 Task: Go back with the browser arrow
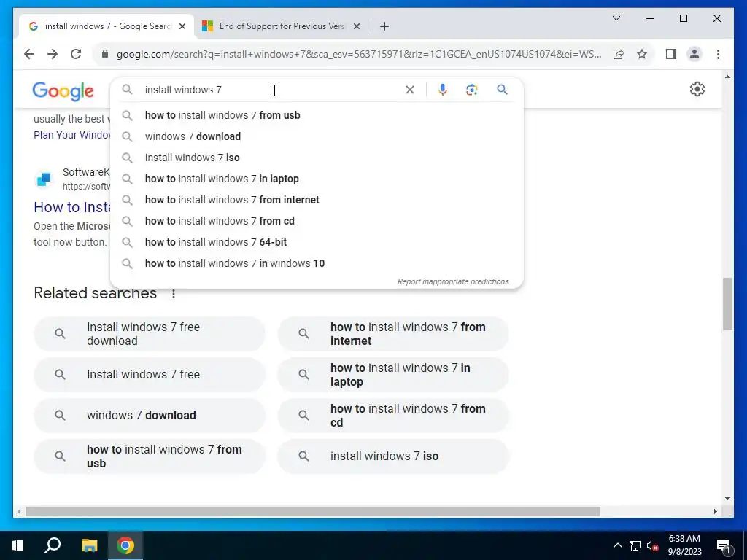tap(29, 54)
